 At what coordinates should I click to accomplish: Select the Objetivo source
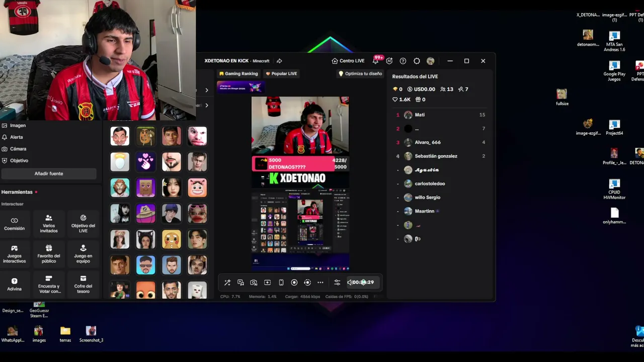15,160
